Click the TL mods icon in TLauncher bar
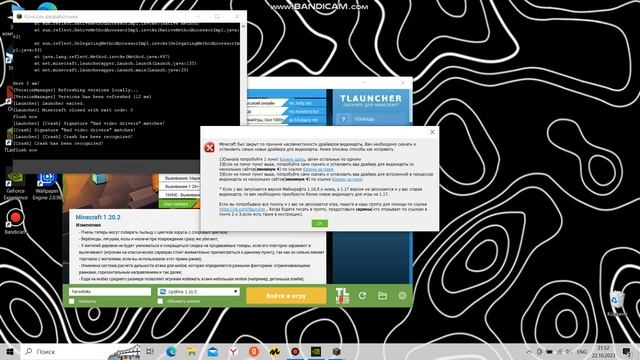This screenshot has width=640, height=360. [x=342, y=296]
